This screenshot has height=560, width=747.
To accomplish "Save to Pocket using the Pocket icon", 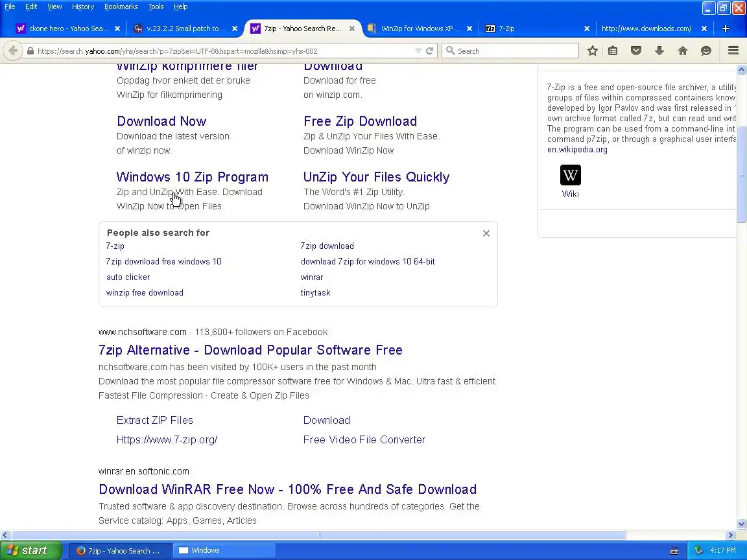I will [x=636, y=51].
